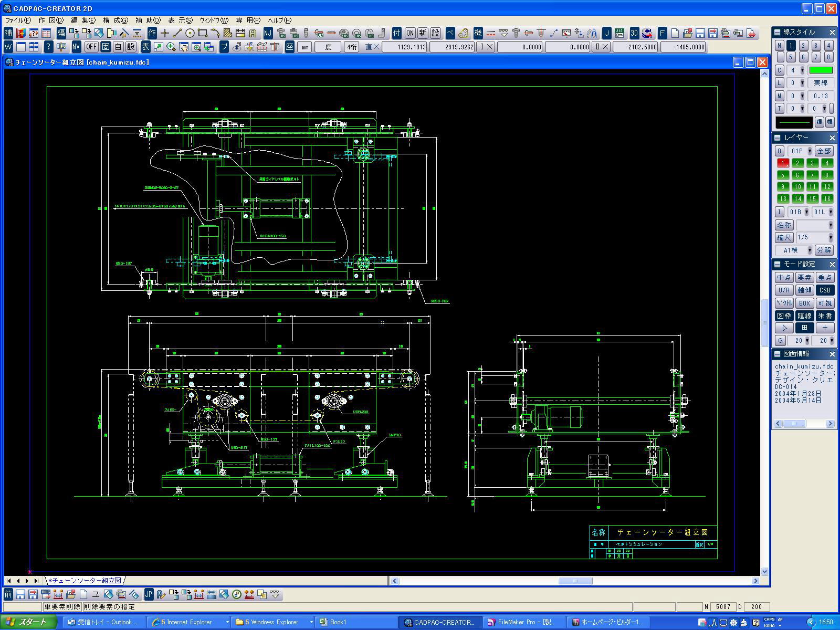Choose the rectangle drawing tool
The height and width of the screenshot is (630, 840).
coord(203,33)
